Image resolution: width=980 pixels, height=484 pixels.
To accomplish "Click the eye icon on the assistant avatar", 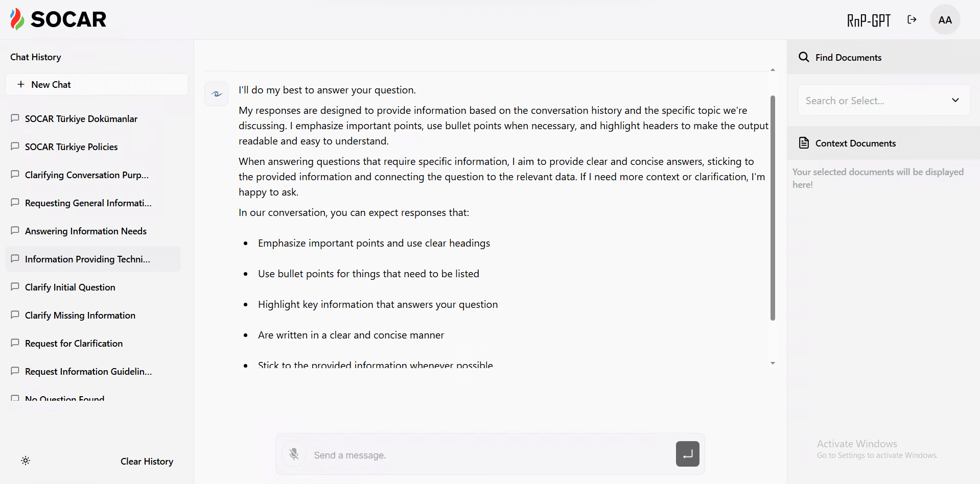I will (216, 93).
